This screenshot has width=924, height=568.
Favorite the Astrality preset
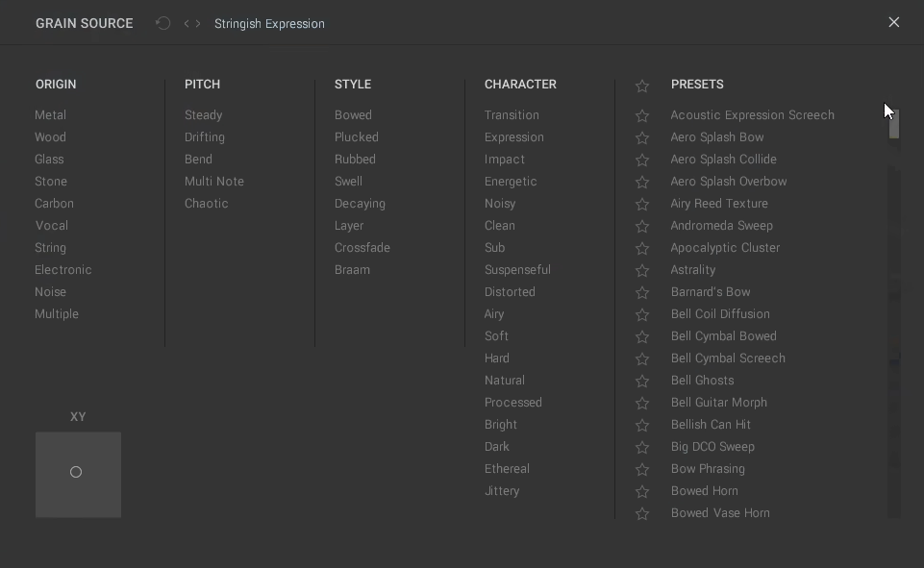pyautogui.click(x=641, y=270)
